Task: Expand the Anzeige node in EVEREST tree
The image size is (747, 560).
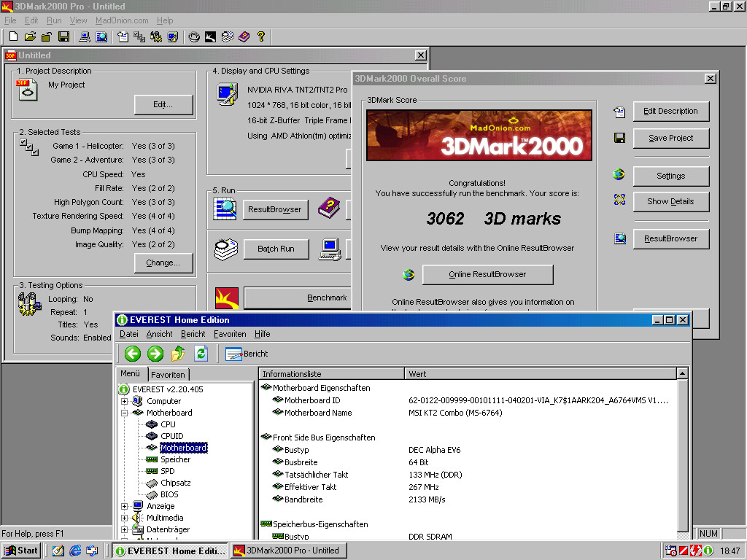Action: click(124, 506)
